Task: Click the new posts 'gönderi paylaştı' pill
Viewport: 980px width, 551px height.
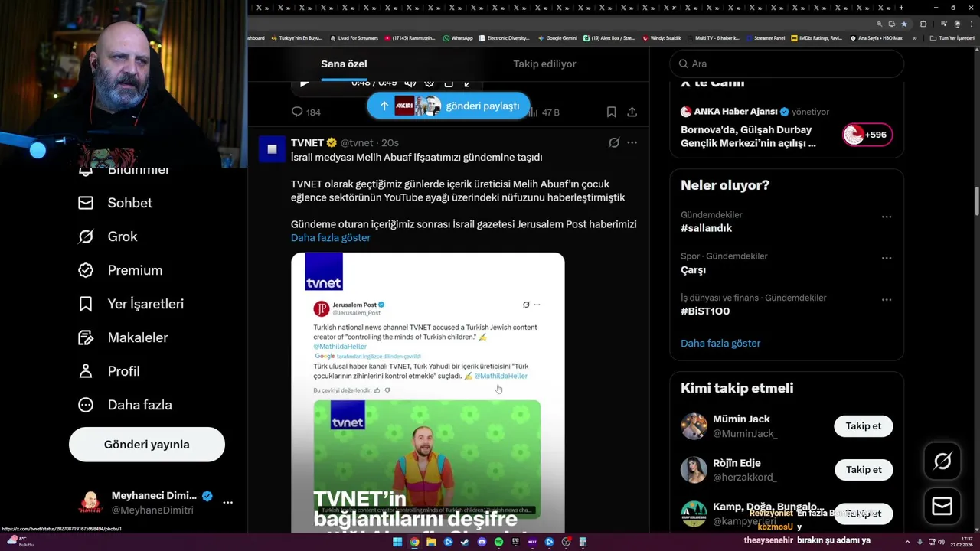Action: (448, 106)
